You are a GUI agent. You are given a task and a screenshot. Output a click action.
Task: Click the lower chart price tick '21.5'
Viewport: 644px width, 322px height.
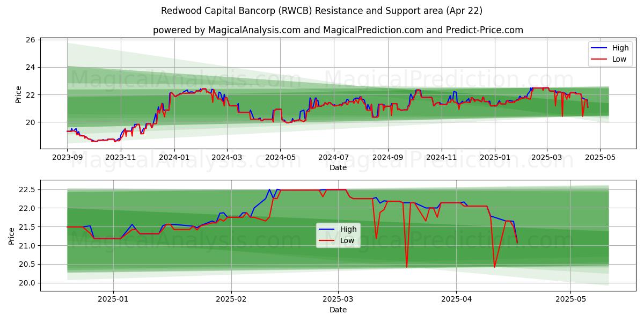point(27,227)
